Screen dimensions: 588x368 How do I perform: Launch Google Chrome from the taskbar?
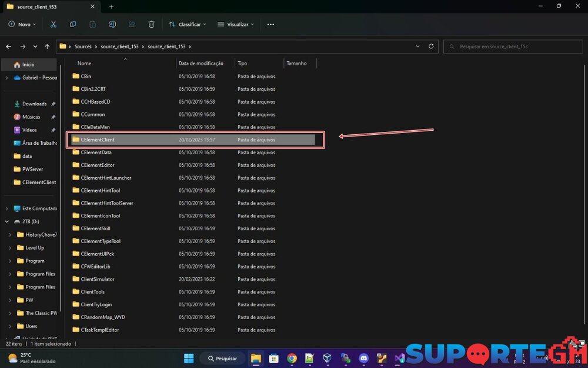(292, 358)
